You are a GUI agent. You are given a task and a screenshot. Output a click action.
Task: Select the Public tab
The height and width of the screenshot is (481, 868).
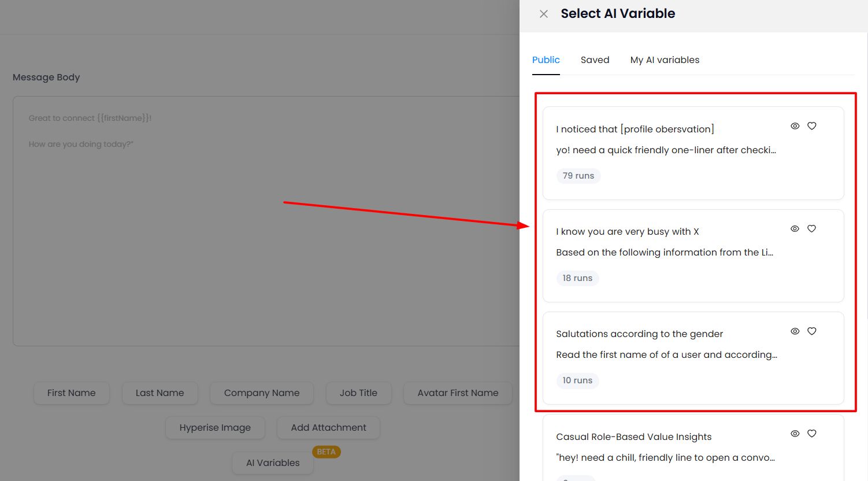click(x=546, y=60)
